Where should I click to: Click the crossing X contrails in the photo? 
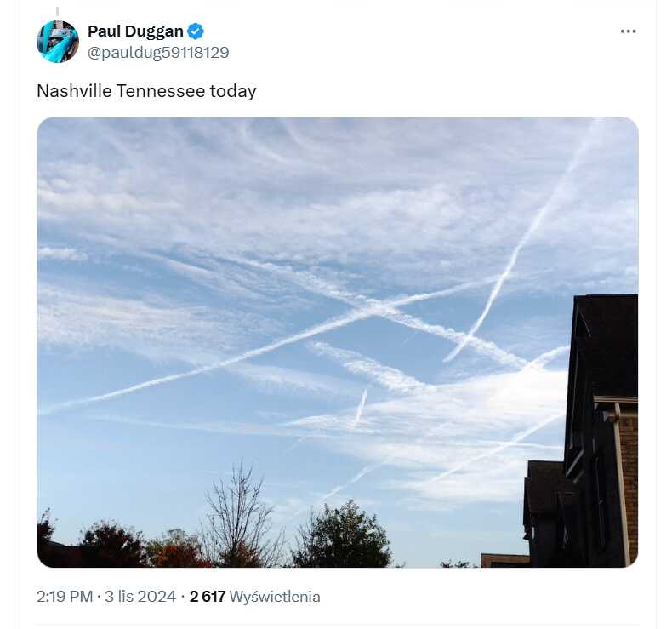coord(372,307)
